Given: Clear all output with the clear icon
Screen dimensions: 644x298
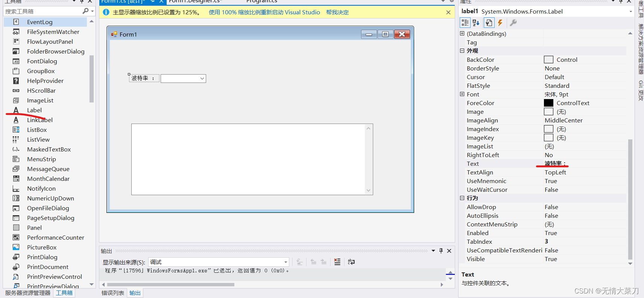Looking at the screenshot, I should tap(337, 262).
